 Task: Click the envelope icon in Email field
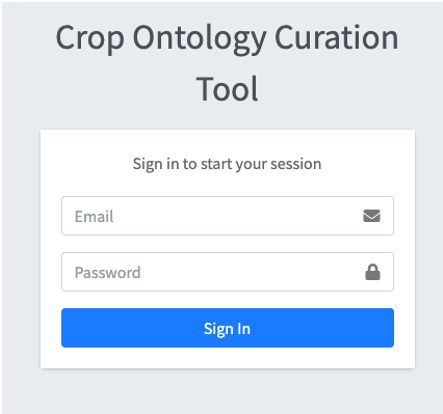click(372, 216)
